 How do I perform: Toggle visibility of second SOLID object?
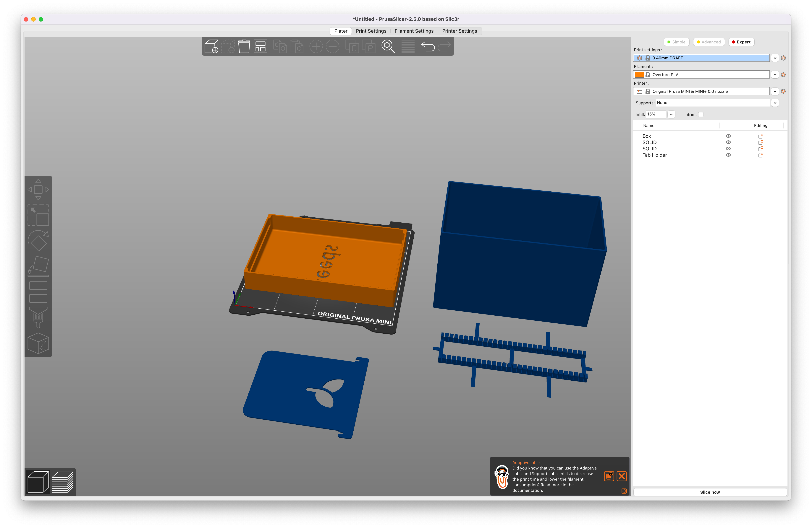pyautogui.click(x=728, y=149)
